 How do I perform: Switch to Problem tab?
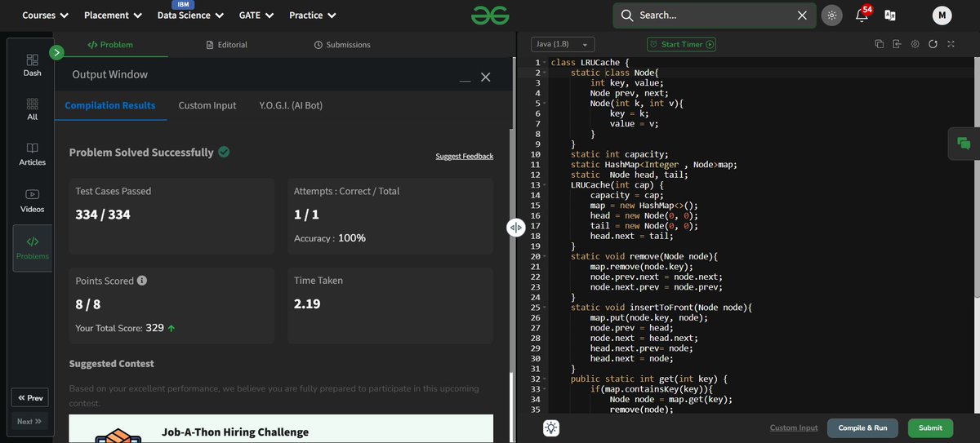(x=110, y=45)
